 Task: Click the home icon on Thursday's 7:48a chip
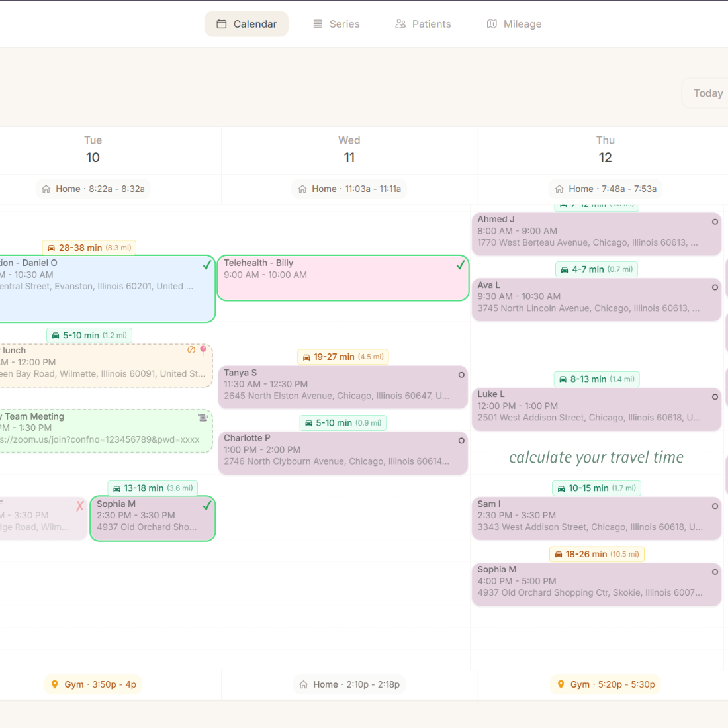558,189
